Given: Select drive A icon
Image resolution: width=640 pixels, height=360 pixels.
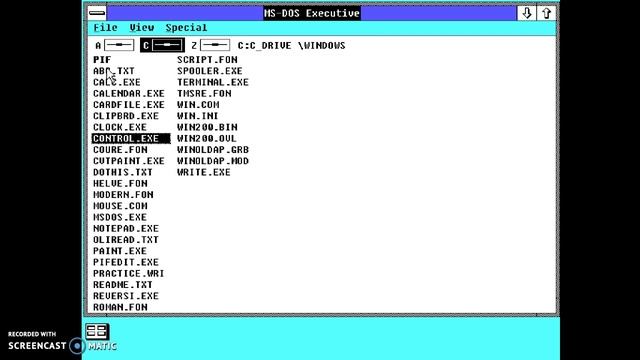Looking at the screenshot, I should pos(115,45).
